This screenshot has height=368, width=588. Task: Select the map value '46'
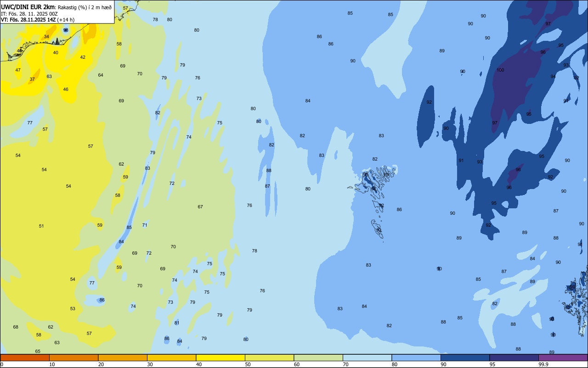click(66, 89)
